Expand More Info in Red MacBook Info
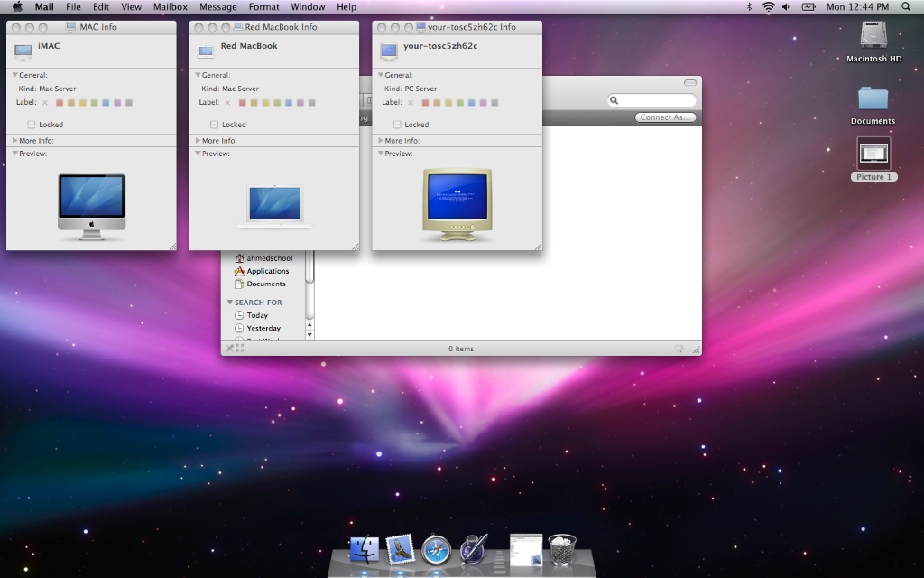Image resolution: width=924 pixels, height=578 pixels. 198,140
